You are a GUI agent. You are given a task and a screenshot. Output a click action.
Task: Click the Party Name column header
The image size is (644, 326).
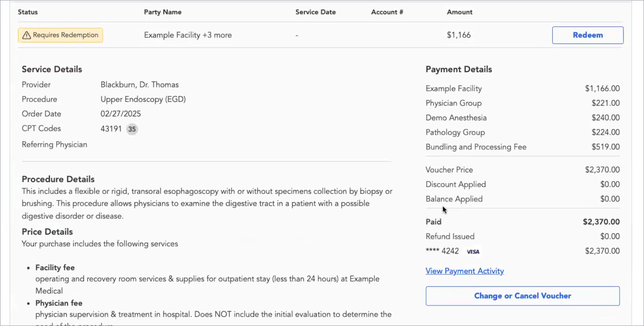(x=162, y=12)
